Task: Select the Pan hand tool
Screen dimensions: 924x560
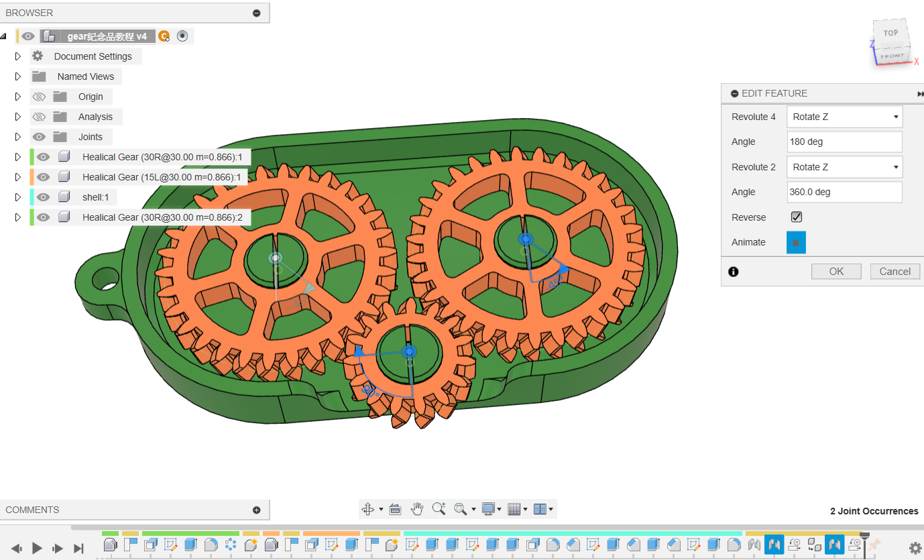Action: 417,509
